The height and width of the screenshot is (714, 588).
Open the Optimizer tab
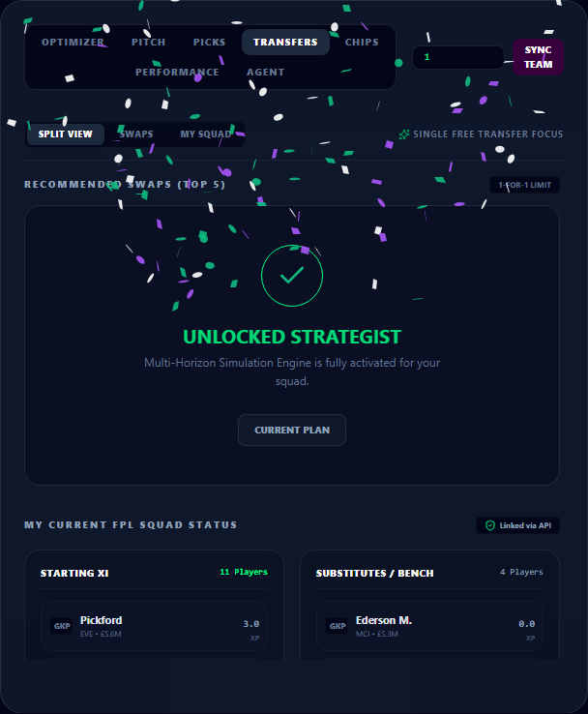[73, 42]
